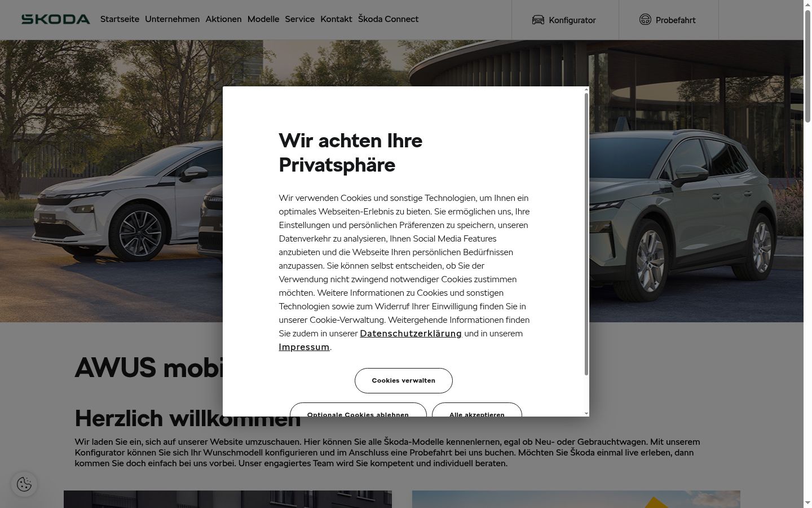Open the Modelle navigation item

point(263,19)
